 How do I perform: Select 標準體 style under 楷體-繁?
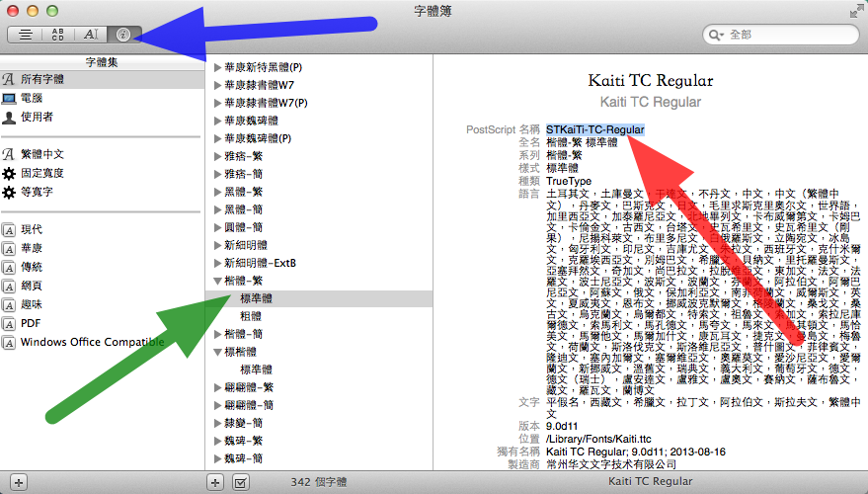(x=319, y=298)
